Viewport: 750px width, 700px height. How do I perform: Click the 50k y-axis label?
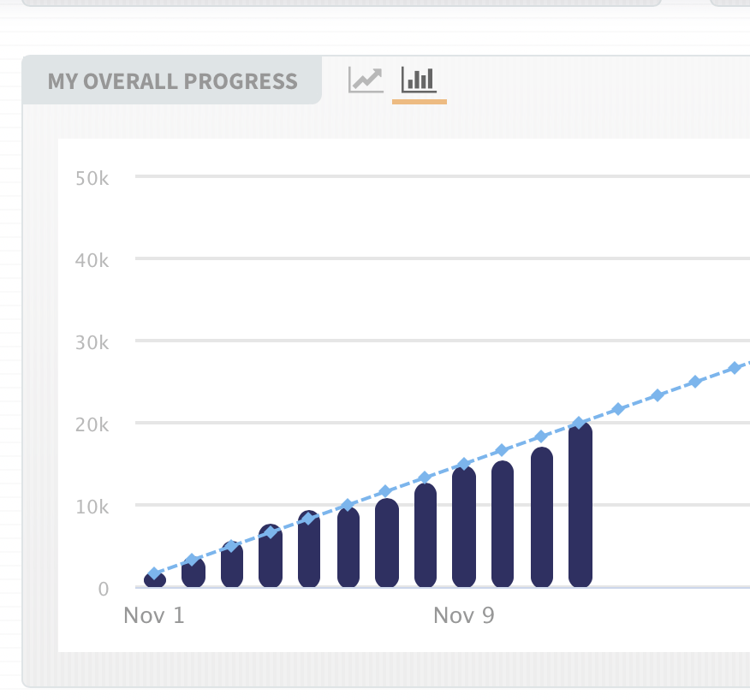pyautogui.click(x=92, y=178)
